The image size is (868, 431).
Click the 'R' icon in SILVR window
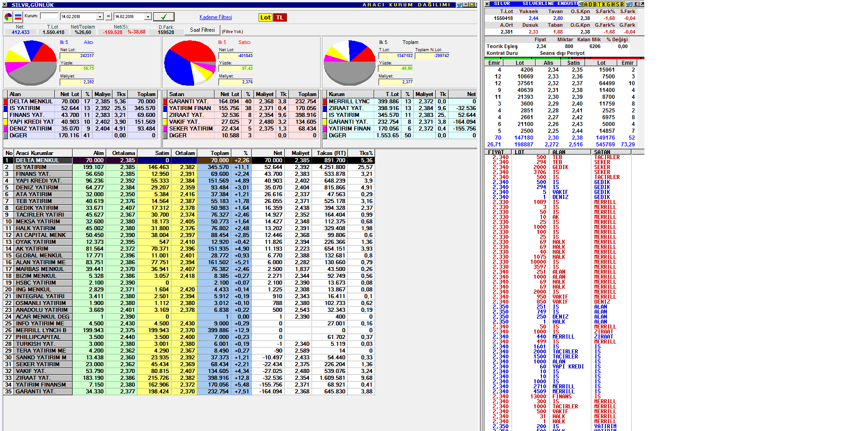622,4
